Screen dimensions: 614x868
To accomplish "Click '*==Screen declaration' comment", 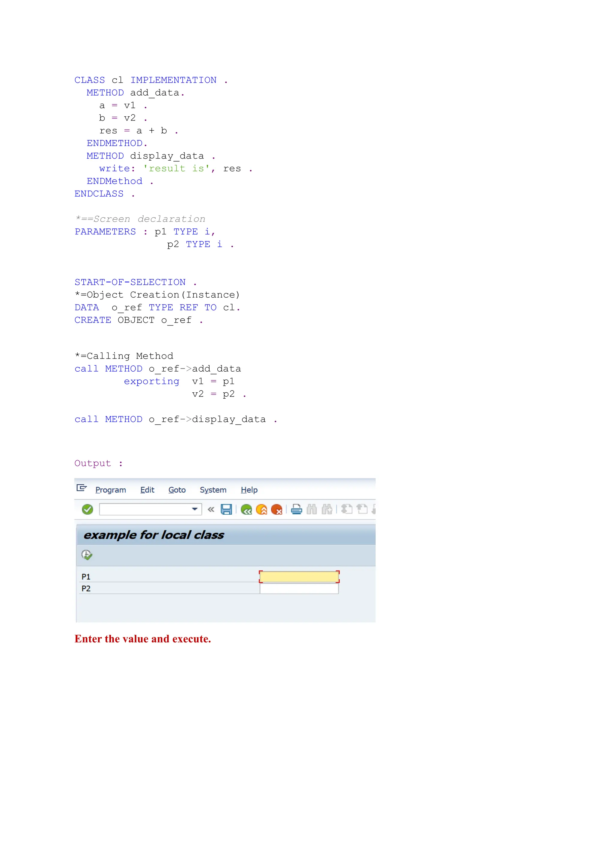I will [x=140, y=219].
